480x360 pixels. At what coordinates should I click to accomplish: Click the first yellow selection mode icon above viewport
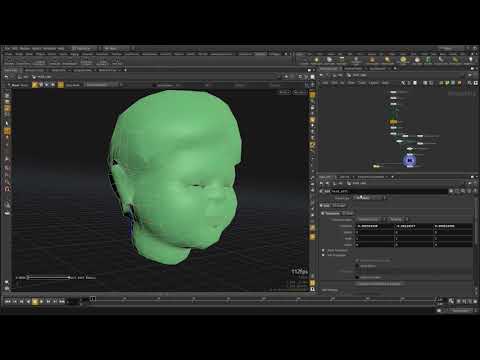[35, 85]
